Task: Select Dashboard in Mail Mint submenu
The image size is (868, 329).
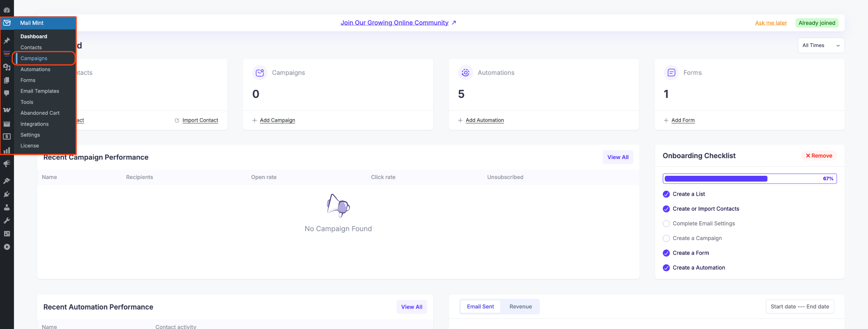Action: (x=33, y=37)
